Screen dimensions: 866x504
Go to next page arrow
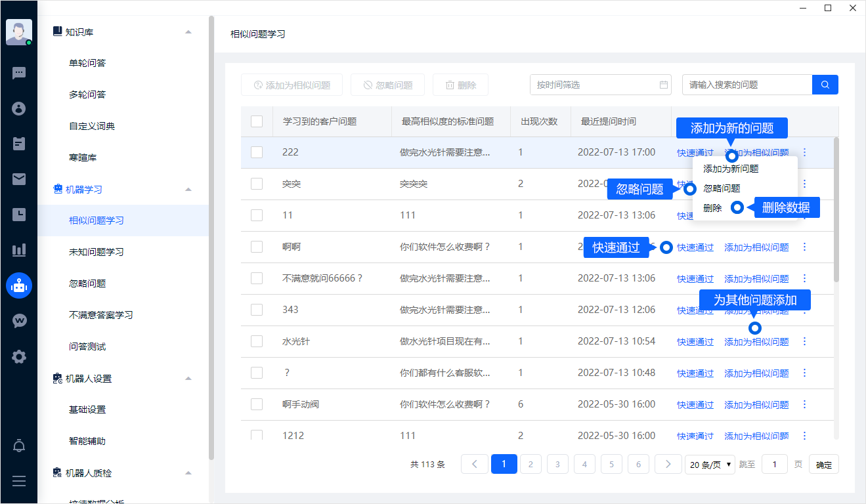pyautogui.click(x=668, y=464)
